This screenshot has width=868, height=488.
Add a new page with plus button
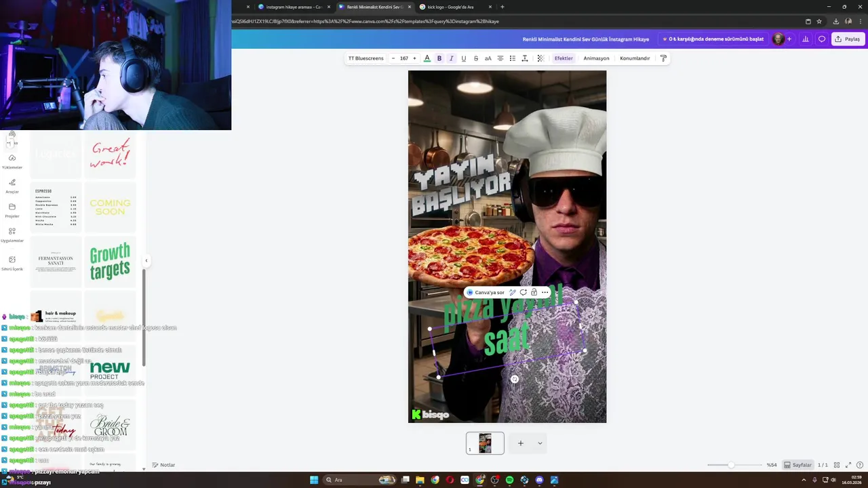[x=521, y=443]
